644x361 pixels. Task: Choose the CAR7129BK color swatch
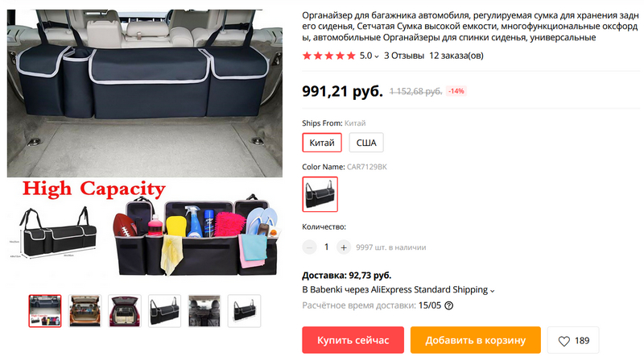[320, 194]
